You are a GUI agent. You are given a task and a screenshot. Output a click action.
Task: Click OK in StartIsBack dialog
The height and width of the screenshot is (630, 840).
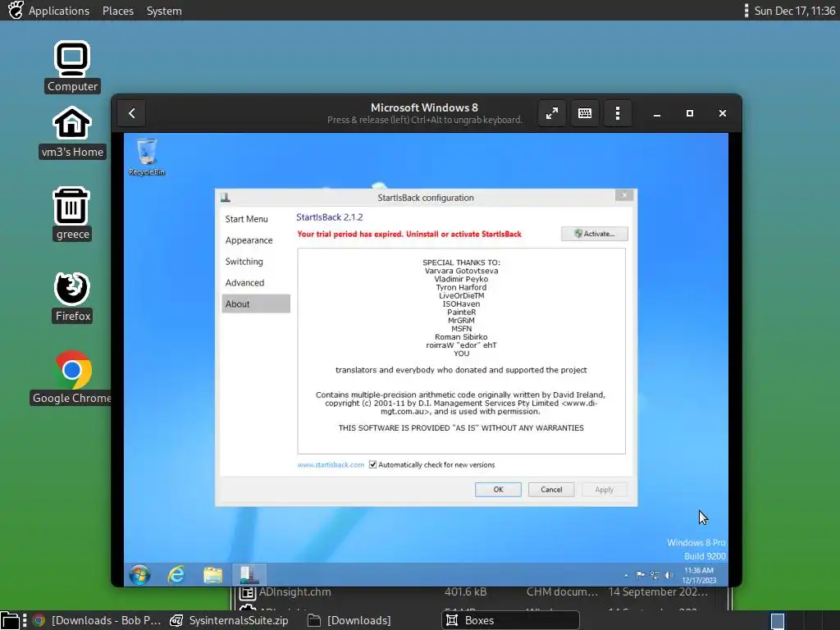tap(498, 490)
